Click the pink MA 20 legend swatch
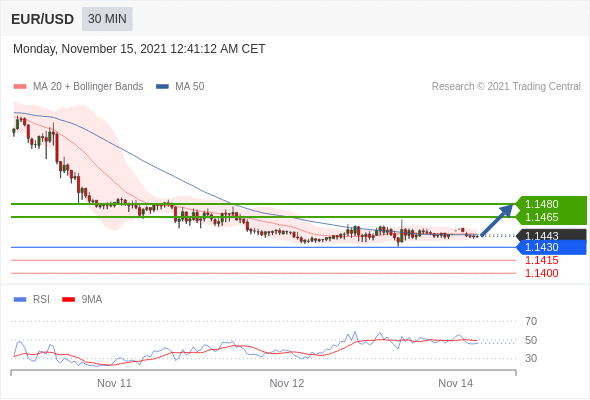The width and height of the screenshot is (590, 400). [x=20, y=87]
